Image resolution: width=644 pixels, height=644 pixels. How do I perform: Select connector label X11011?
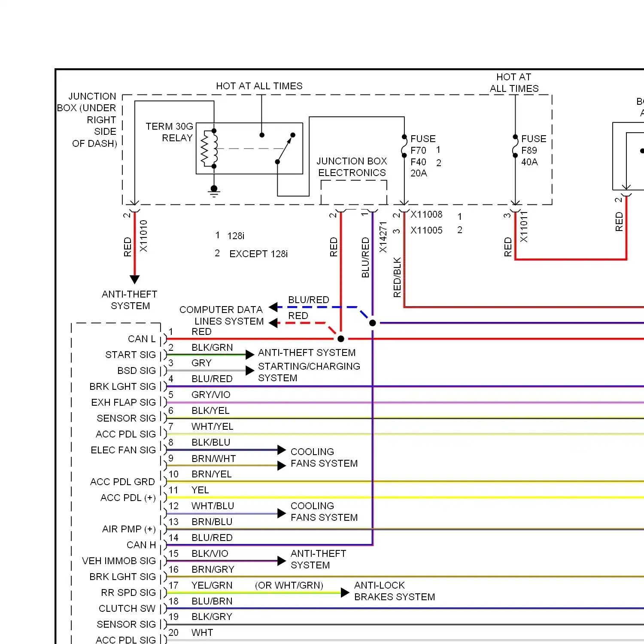(x=524, y=227)
